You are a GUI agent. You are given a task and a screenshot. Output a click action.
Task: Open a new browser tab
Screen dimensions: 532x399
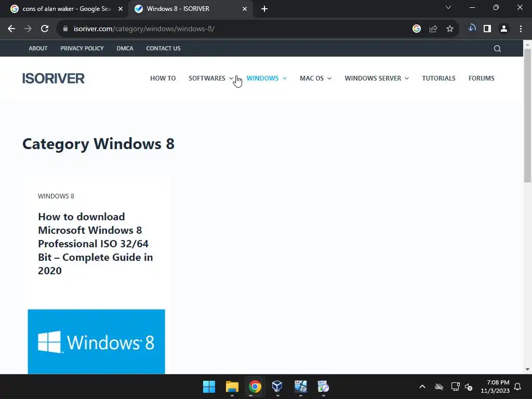pyautogui.click(x=264, y=9)
